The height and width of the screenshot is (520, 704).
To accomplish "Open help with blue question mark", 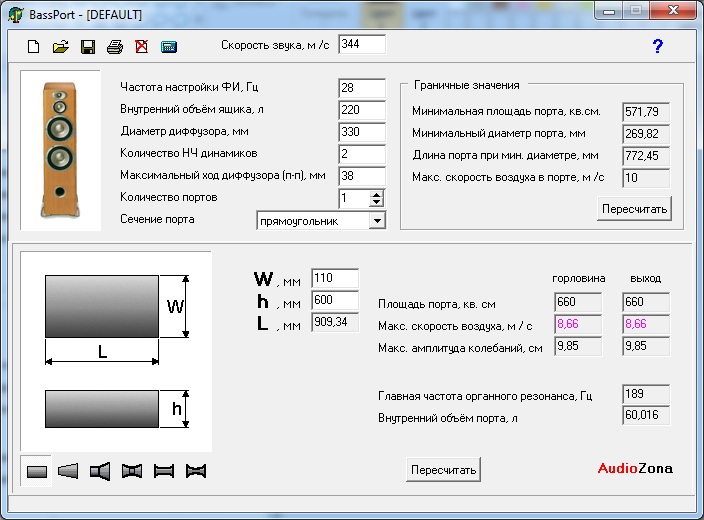I will pyautogui.click(x=657, y=46).
